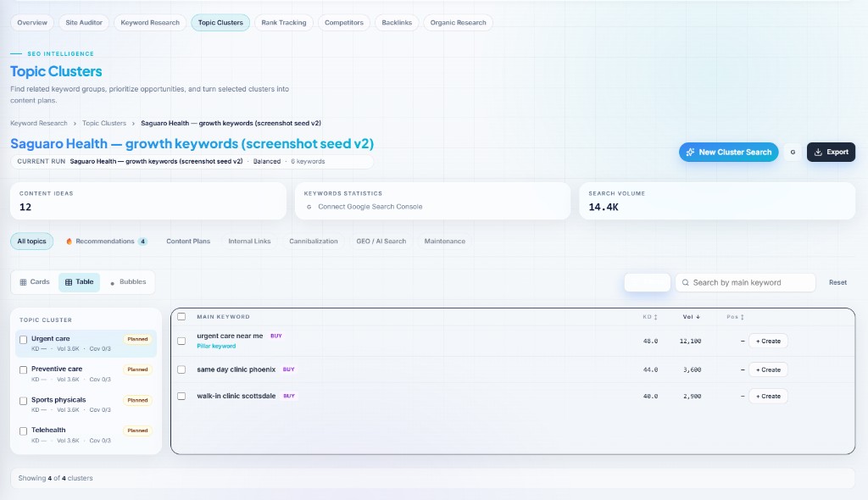Click the volume value 2,900
This screenshot has height=500, width=868.
[x=692, y=397]
